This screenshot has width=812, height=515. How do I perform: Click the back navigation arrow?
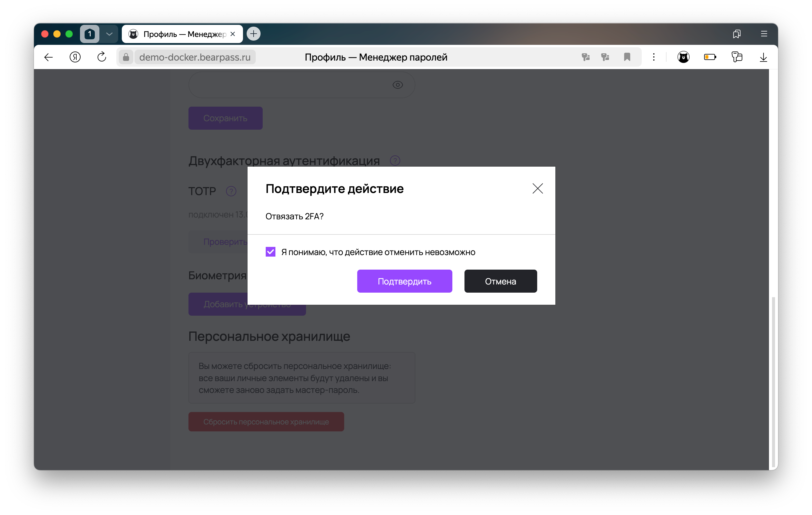pyautogui.click(x=48, y=57)
